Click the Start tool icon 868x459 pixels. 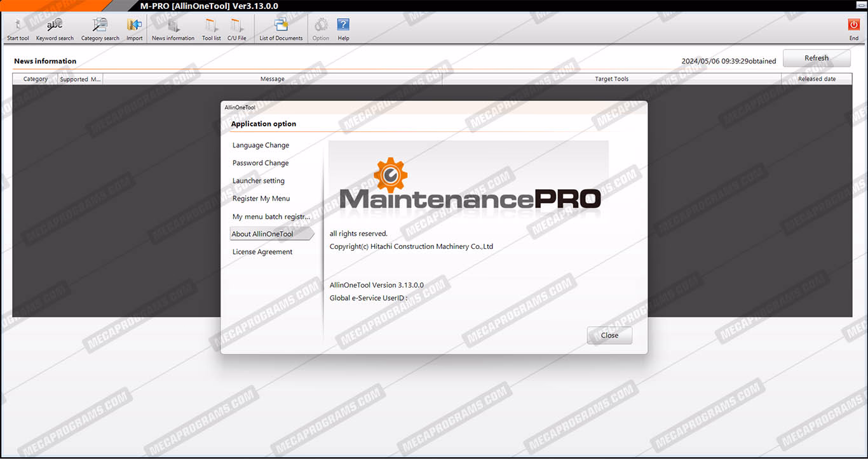18,25
